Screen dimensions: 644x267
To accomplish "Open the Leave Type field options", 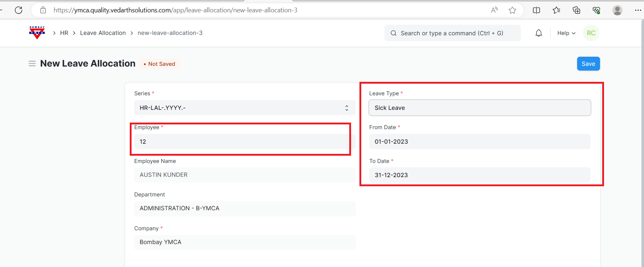I will pyautogui.click(x=480, y=108).
